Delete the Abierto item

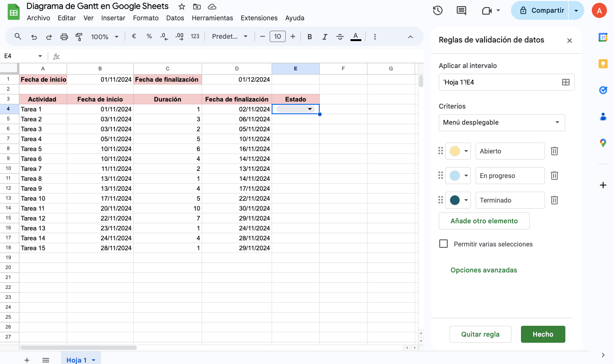(554, 151)
